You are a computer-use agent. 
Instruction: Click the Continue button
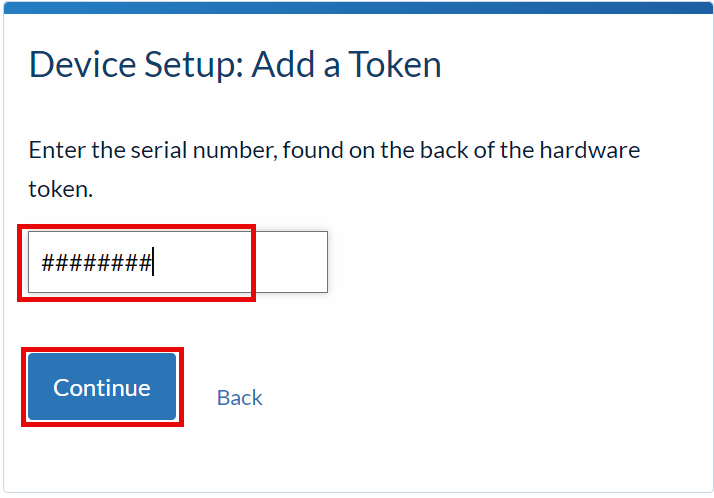[102, 386]
